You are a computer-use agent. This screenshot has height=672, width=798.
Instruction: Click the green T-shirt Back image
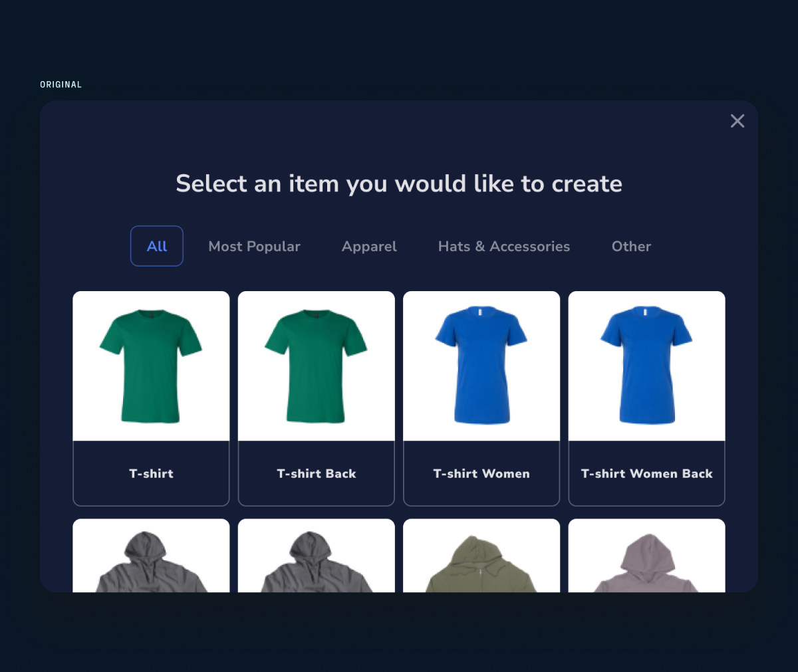point(317,366)
